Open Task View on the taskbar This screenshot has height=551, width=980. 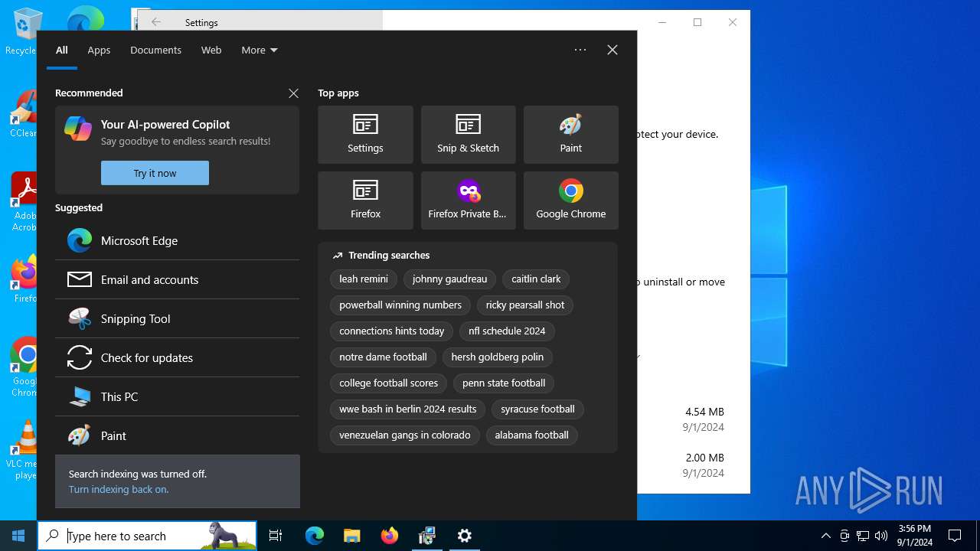[276, 536]
